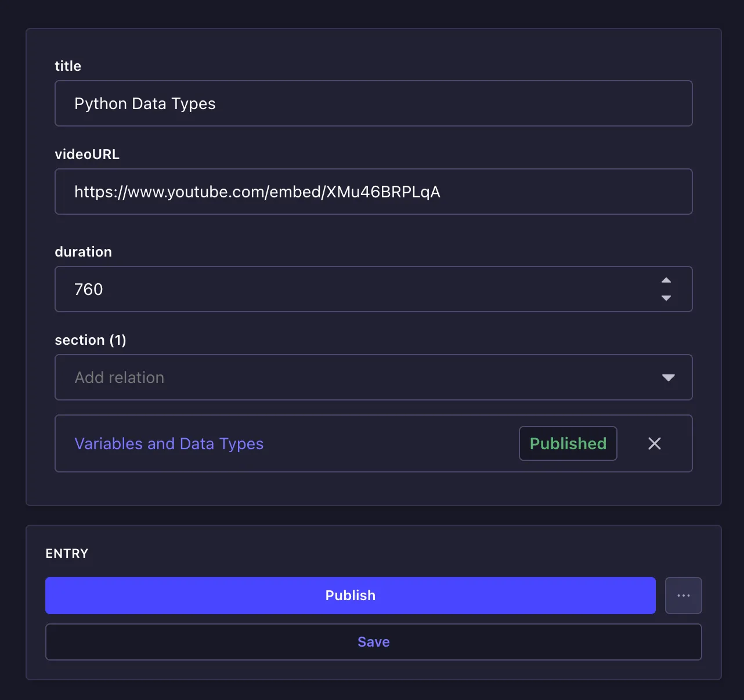Place cursor in the YouTube embed URL field
This screenshot has height=700, width=744.
click(373, 192)
